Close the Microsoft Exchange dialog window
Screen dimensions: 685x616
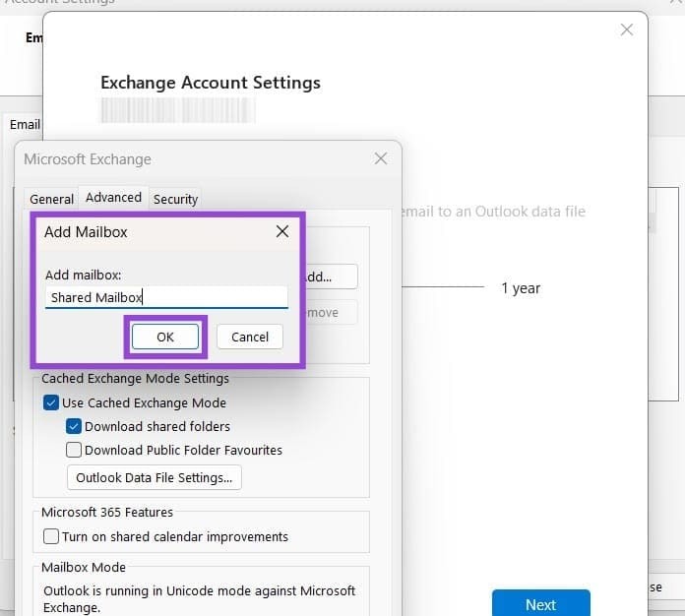pyautogui.click(x=381, y=158)
